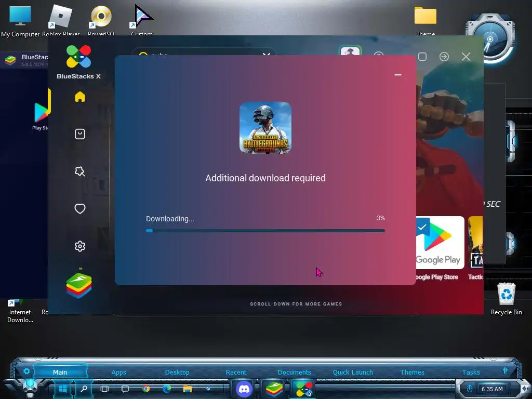Open the game discovery search icon in sidebar
This screenshot has height=399, width=532.
(x=80, y=171)
